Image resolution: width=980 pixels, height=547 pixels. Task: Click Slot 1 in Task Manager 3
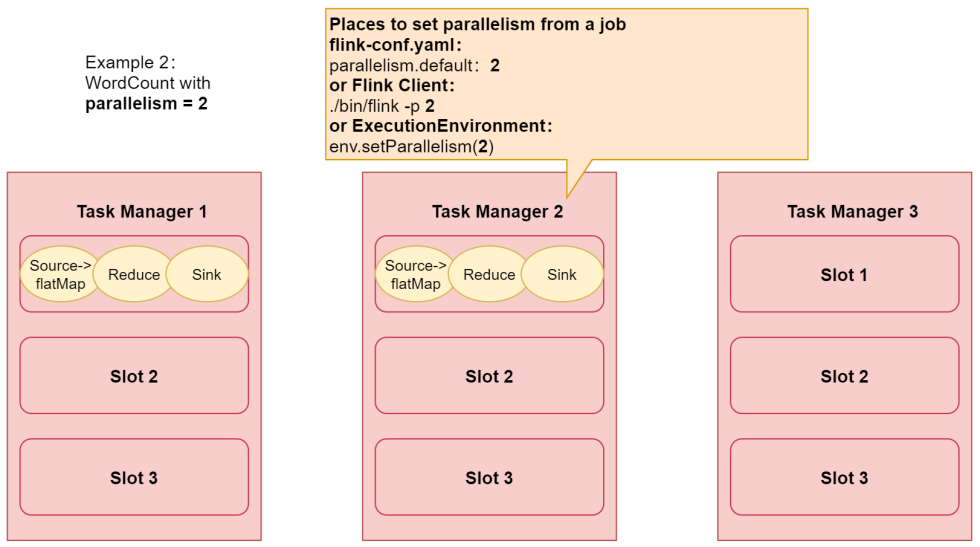(844, 274)
